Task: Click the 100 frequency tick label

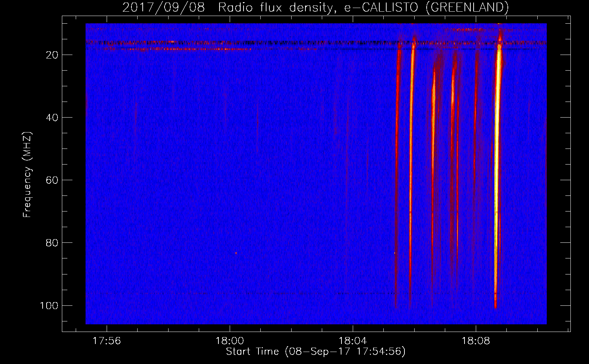Action: point(49,305)
